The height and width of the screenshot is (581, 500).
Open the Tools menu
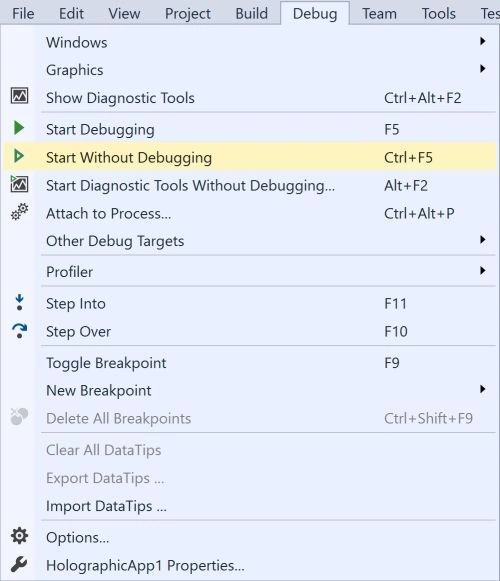438,14
